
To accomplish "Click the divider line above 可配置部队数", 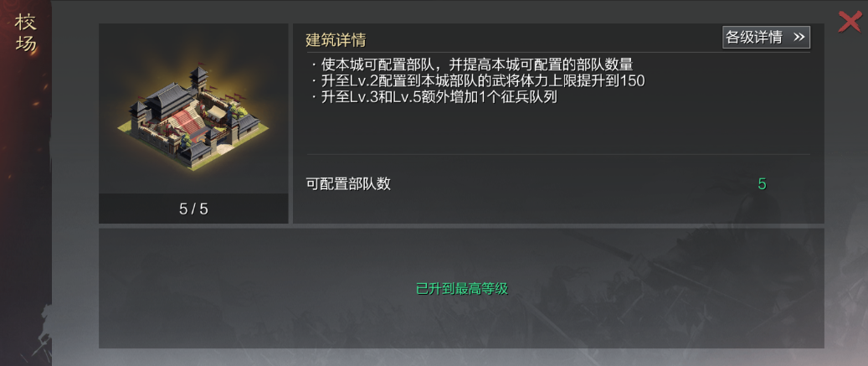I will coord(558,154).
